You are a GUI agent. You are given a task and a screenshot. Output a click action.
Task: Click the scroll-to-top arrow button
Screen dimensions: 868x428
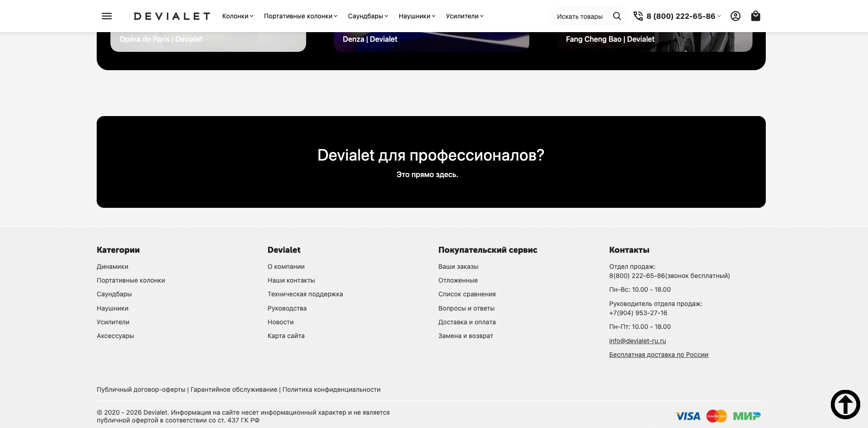tap(846, 404)
